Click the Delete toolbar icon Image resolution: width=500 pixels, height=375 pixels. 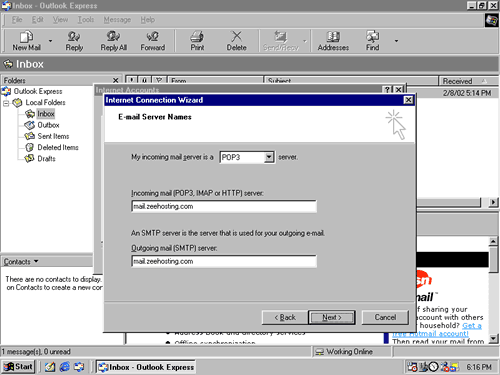pyautogui.click(x=236, y=41)
